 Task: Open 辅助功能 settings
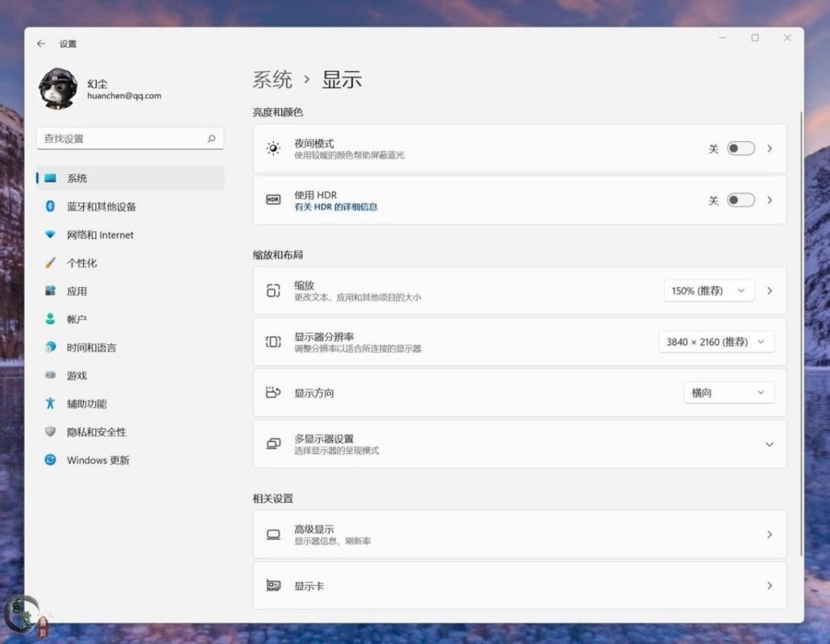[x=130, y=403]
